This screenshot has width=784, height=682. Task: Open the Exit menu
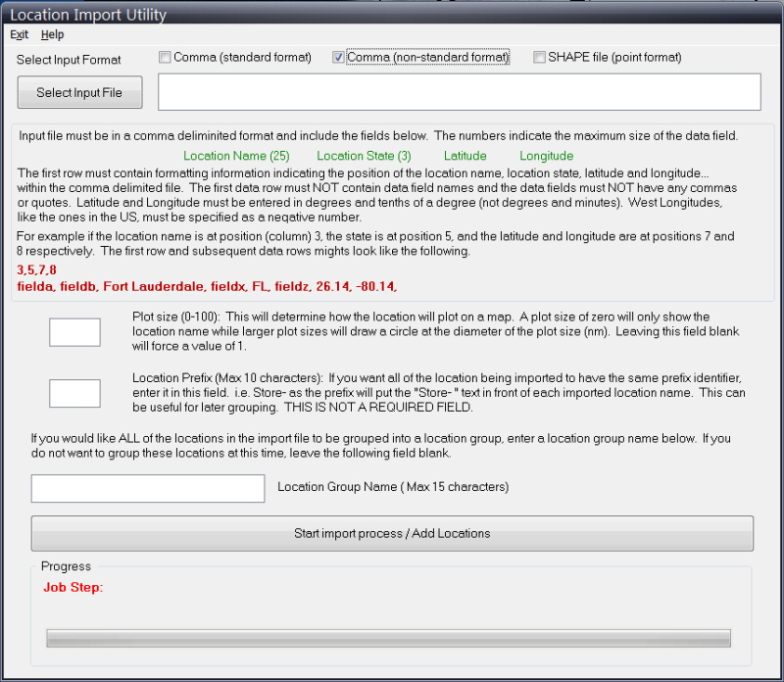pos(19,34)
